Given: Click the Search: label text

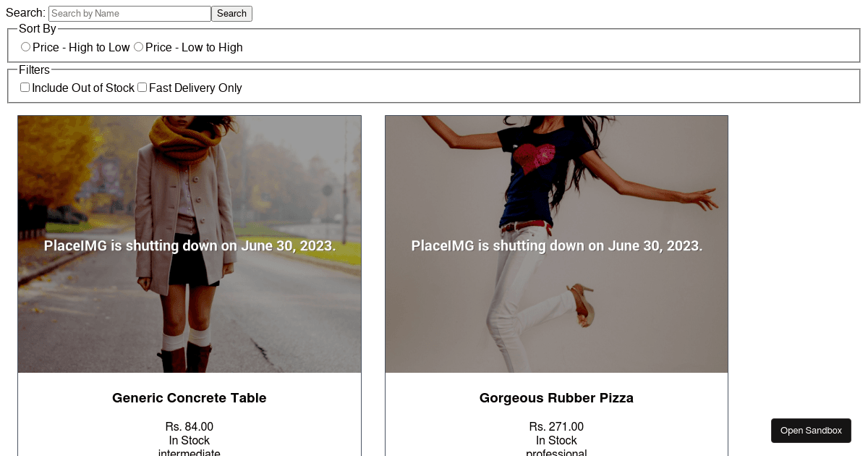Looking at the screenshot, I should (x=25, y=13).
